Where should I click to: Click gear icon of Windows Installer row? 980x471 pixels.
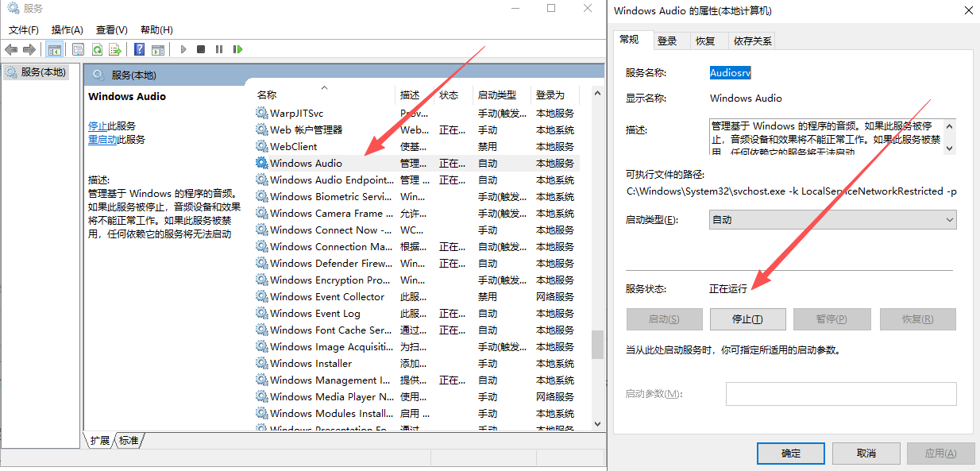262,363
